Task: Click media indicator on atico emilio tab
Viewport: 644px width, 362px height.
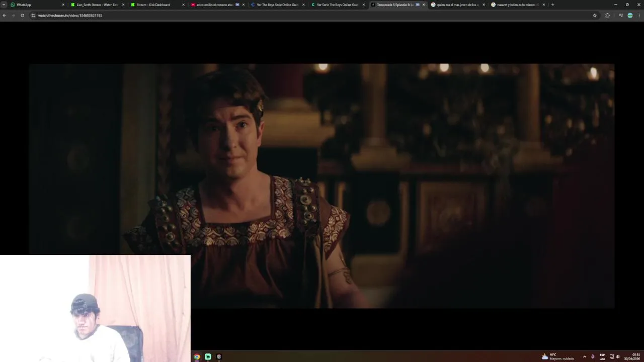Action: [237, 5]
